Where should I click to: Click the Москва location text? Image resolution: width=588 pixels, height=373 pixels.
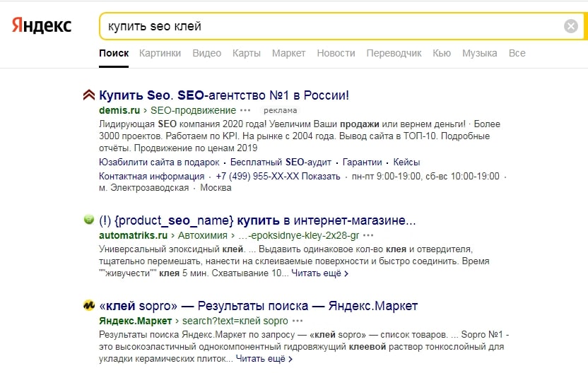pos(216,188)
